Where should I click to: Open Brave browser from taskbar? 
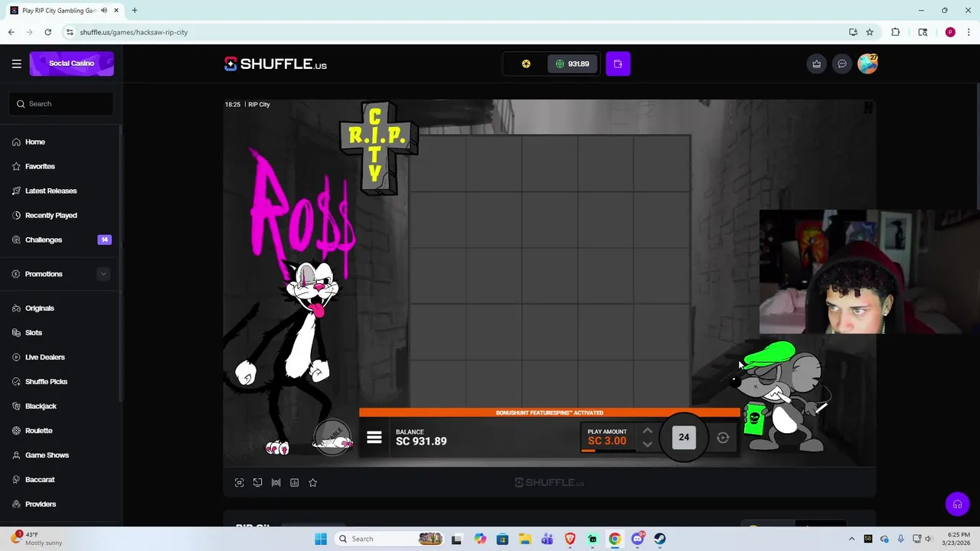tap(570, 539)
